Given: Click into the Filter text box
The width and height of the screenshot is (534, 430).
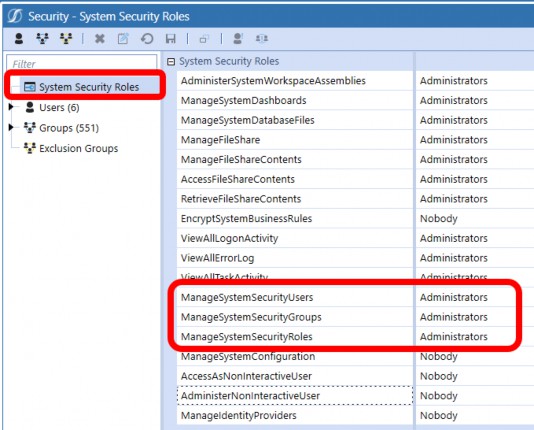Looking at the screenshot, I should [82, 63].
